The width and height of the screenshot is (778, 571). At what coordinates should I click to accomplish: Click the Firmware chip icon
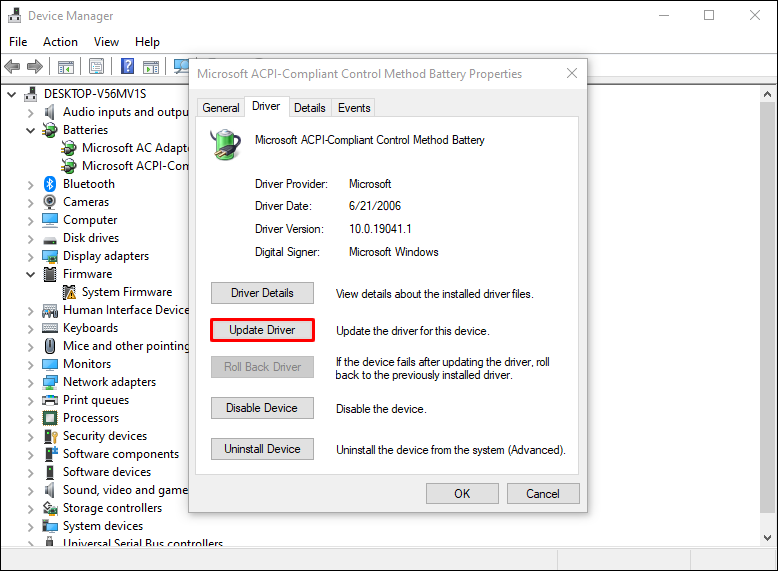(x=50, y=274)
